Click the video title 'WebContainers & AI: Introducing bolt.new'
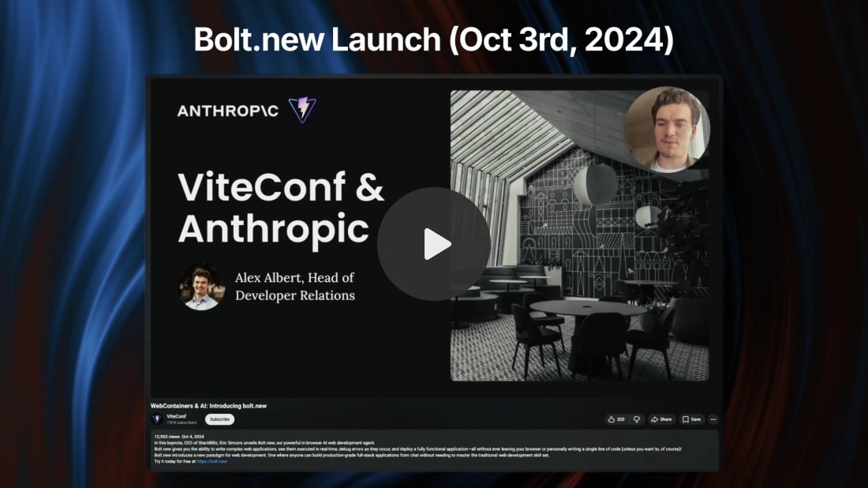The image size is (868, 488). pyautogui.click(x=208, y=406)
